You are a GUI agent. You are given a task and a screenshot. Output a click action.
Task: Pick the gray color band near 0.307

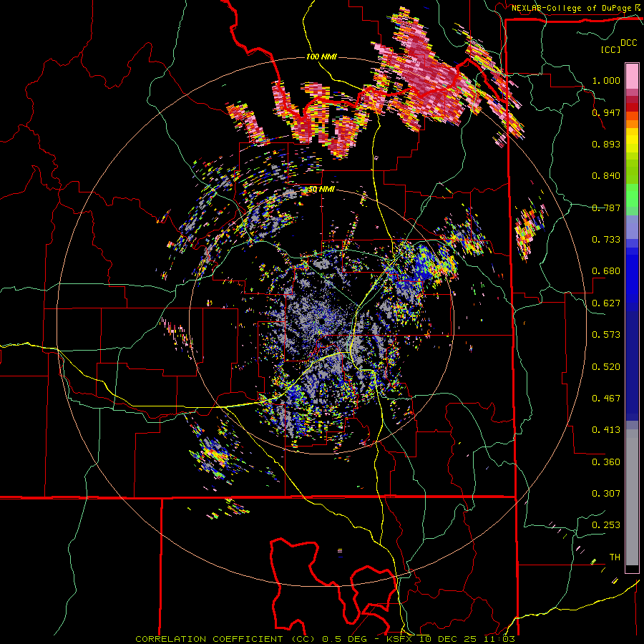[632, 497]
